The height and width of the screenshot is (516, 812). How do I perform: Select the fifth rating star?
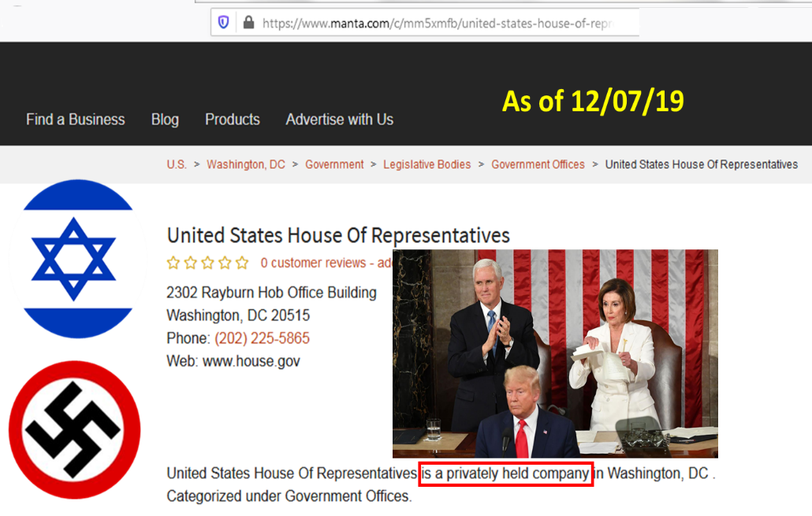[241, 263]
